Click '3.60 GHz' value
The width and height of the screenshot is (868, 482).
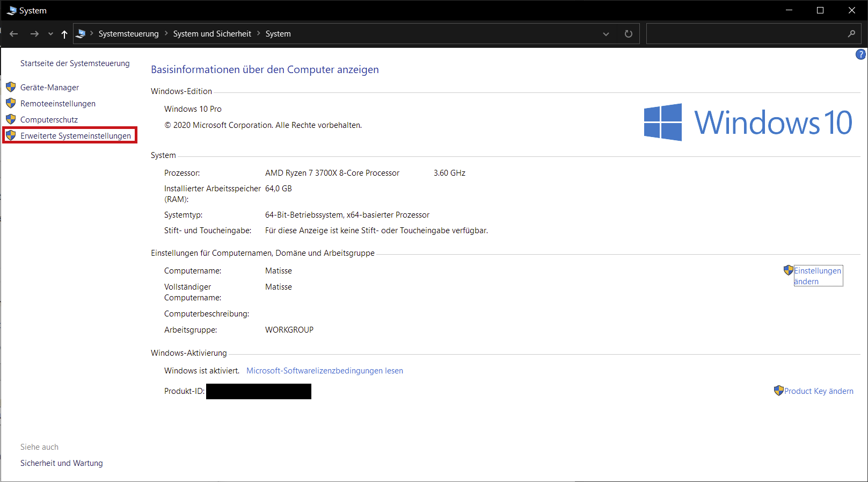(x=449, y=173)
